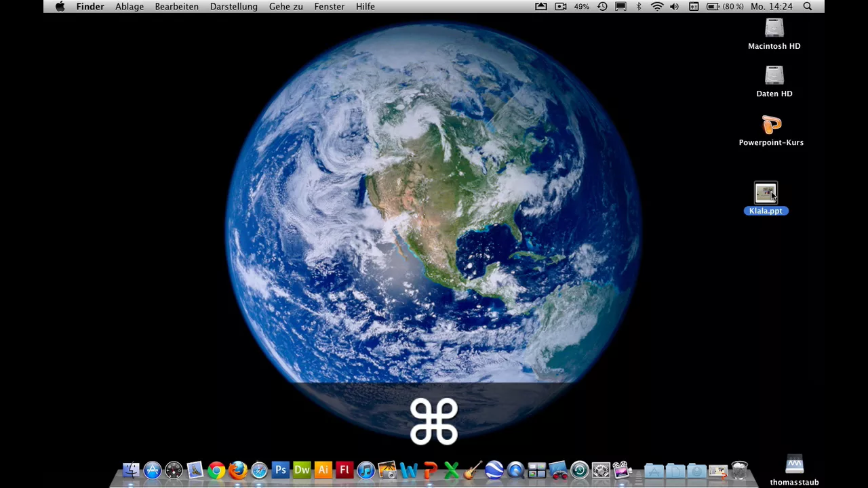Open the Bluetooth status menu
The width and height of the screenshot is (868, 488).
coord(639,6)
